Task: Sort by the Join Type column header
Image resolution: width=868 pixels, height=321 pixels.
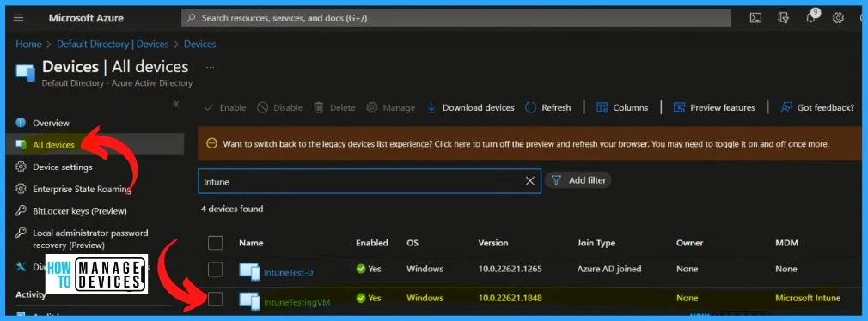Action: (596, 243)
